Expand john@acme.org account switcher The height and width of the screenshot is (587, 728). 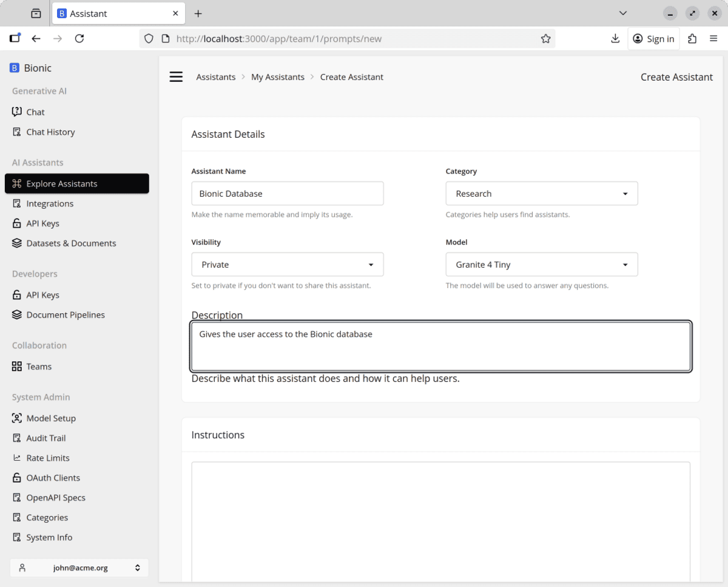pos(79,568)
